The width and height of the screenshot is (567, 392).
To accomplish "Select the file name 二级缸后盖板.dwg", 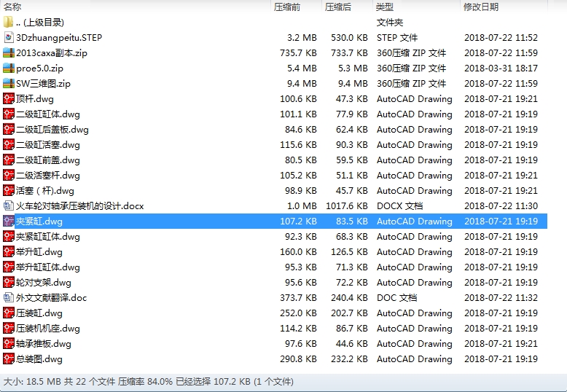I will click(52, 130).
